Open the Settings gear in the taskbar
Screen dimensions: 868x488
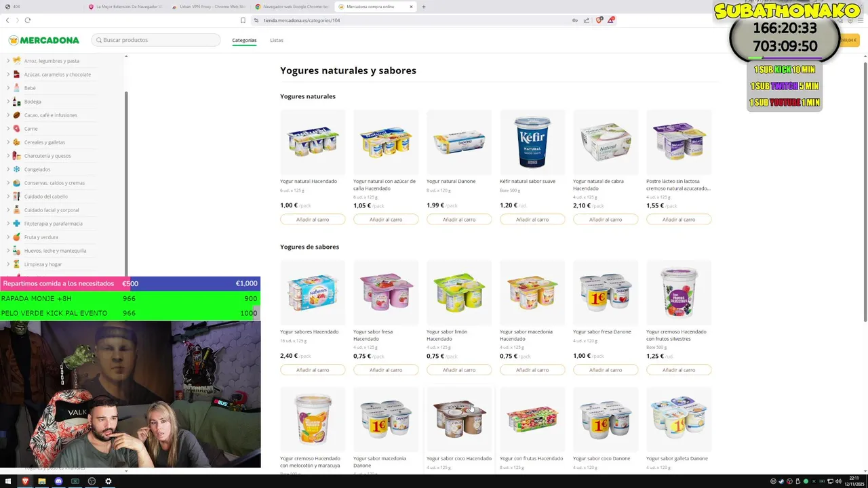coord(108,481)
